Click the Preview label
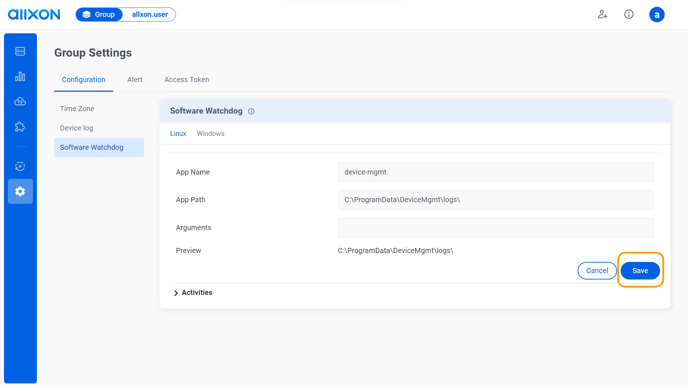This screenshot has width=688, height=387. click(x=188, y=251)
